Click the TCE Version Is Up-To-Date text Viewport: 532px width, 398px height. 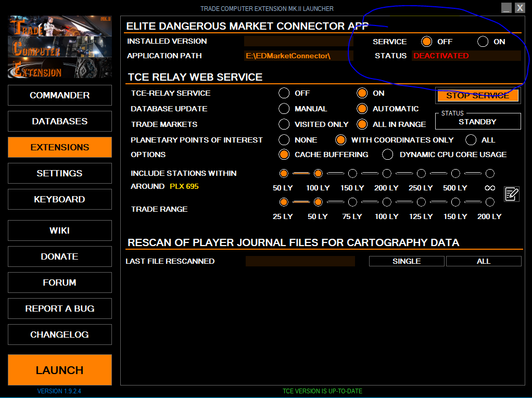pyautogui.click(x=322, y=391)
